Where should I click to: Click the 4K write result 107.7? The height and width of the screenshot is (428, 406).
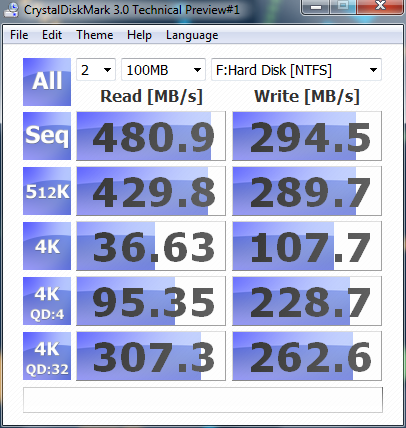point(307,246)
